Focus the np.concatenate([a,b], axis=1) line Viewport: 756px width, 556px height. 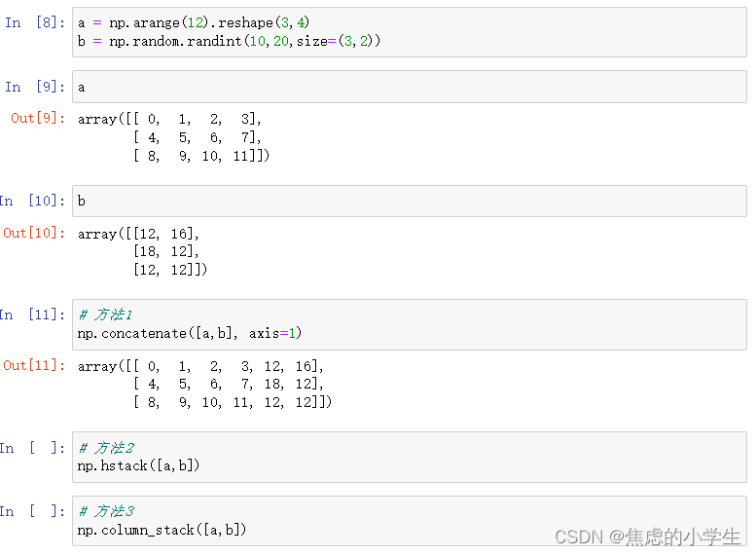tap(190, 333)
